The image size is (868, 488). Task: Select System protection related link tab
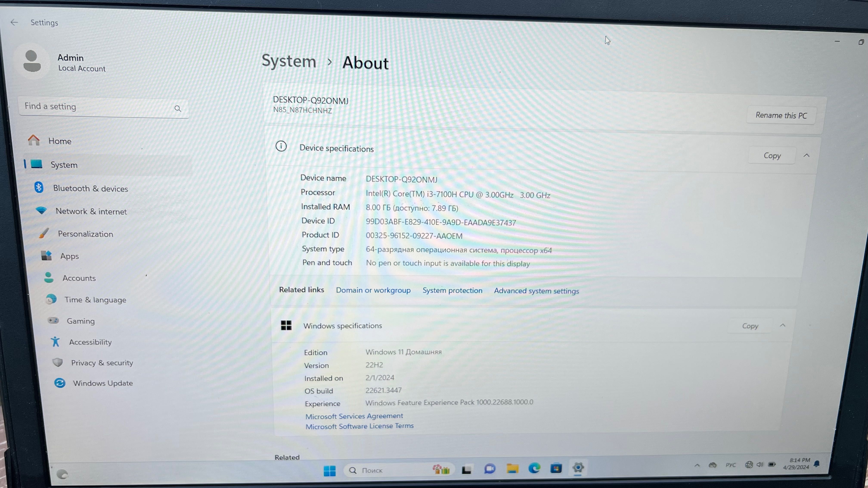[x=453, y=290]
